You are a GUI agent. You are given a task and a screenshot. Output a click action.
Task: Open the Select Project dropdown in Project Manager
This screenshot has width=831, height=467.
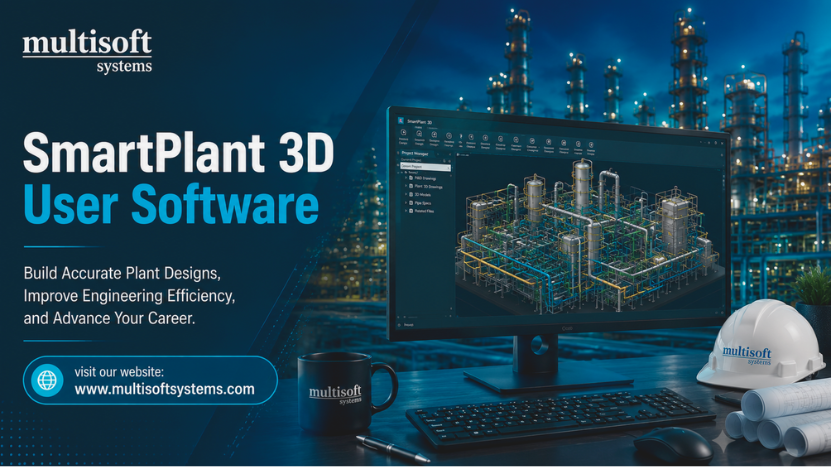(x=426, y=166)
